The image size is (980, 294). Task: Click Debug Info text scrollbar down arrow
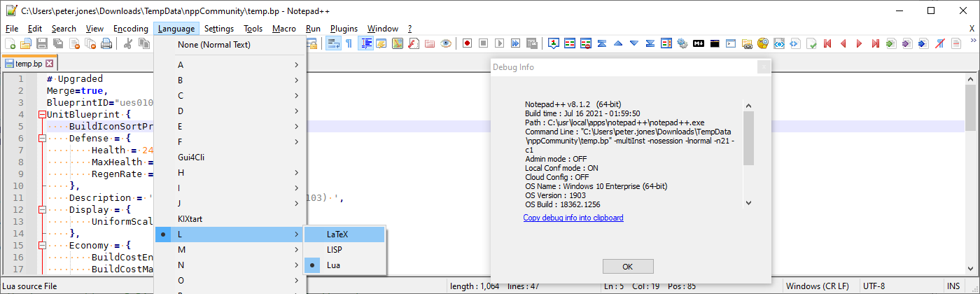[x=748, y=203]
